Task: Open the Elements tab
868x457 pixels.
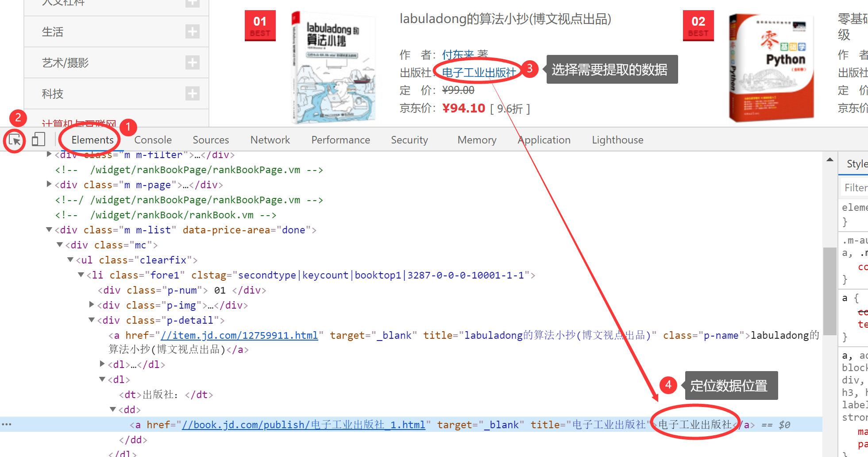Action: click(x=93, y=140)
